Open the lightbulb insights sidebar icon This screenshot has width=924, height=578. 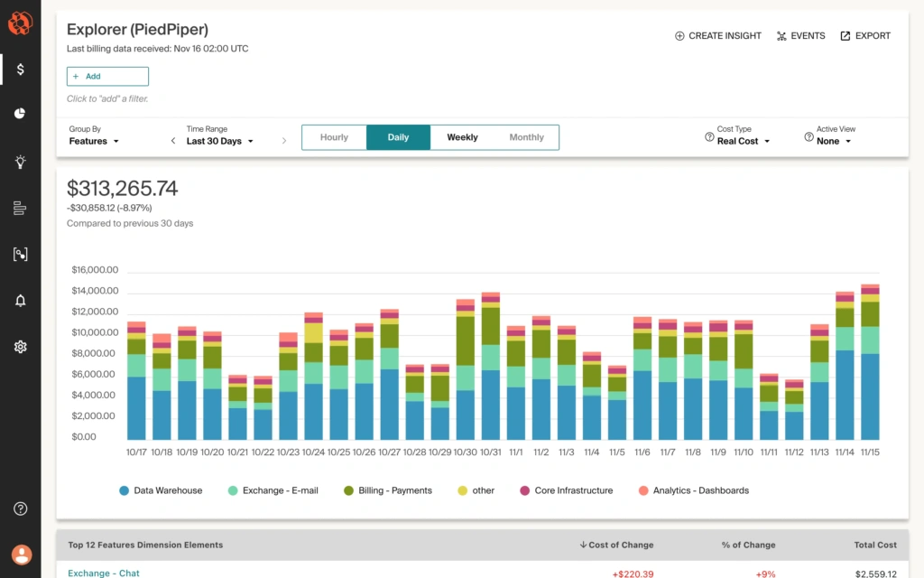(20, 162)
